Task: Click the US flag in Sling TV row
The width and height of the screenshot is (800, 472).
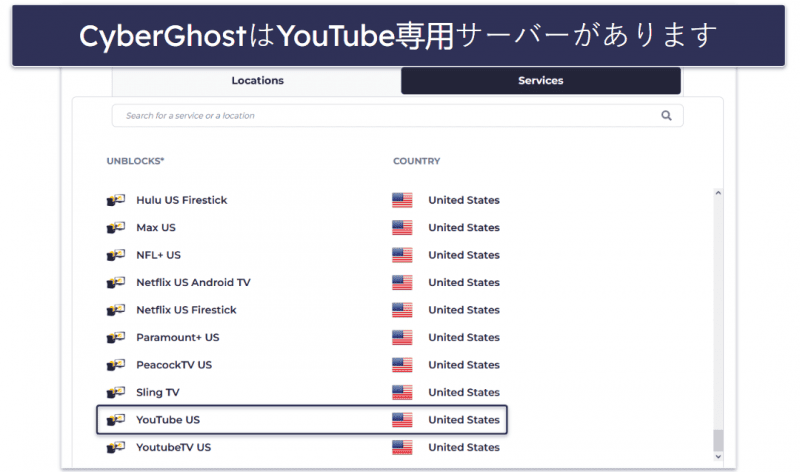Action: point(402,393)
